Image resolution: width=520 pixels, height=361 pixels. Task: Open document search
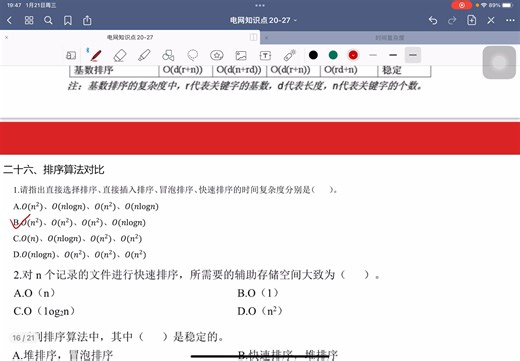48,21
